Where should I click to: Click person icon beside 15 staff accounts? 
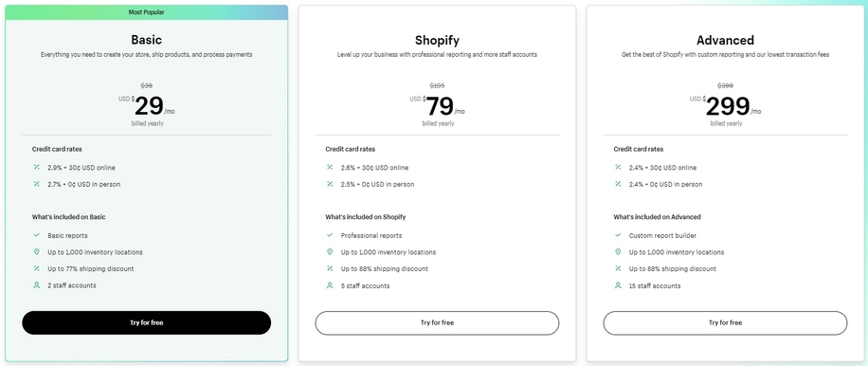pos(618,285)
